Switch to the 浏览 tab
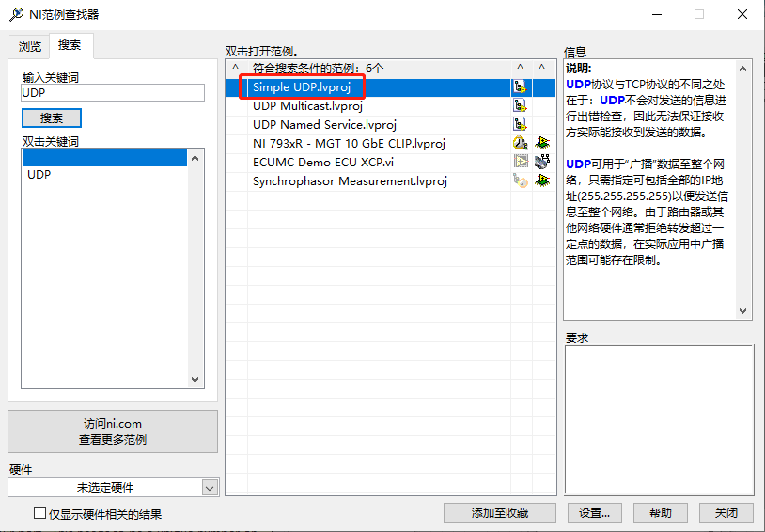 (30, 46)
